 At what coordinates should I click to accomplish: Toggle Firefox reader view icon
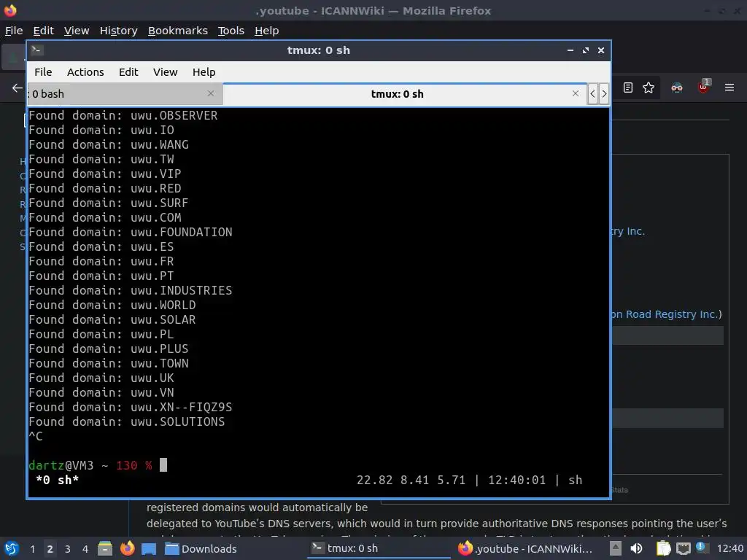628,87
